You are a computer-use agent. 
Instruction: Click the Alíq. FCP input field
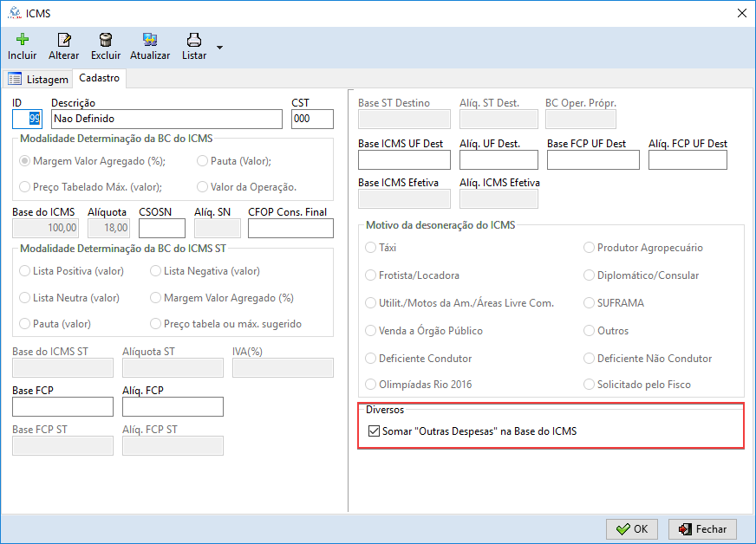tap(173, 406)
